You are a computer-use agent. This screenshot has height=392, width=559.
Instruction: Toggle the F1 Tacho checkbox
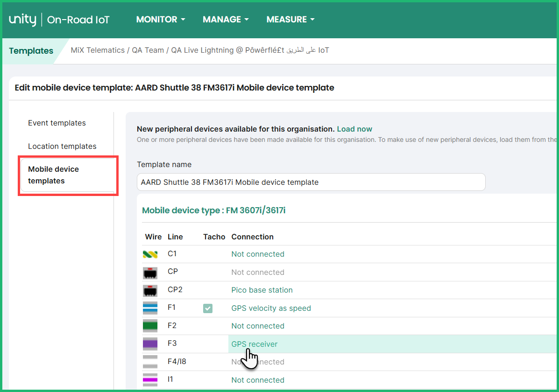point(208,308)
